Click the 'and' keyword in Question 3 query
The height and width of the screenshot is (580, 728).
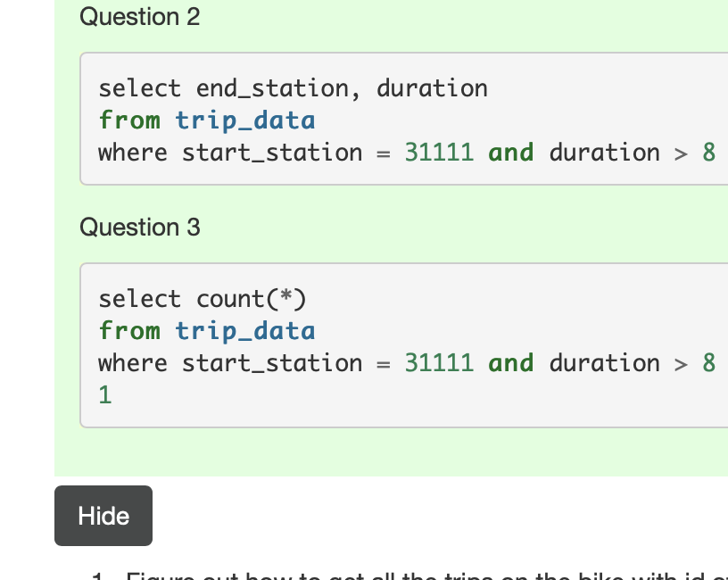click(510, 363)
